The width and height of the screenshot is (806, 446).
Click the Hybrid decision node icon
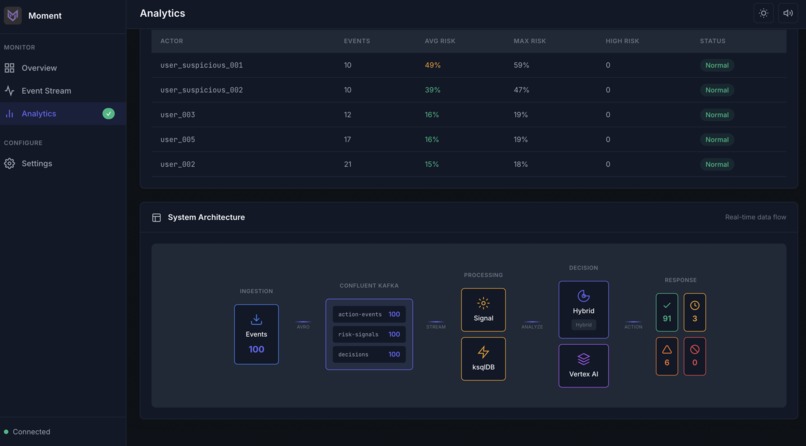coord(583,296)
